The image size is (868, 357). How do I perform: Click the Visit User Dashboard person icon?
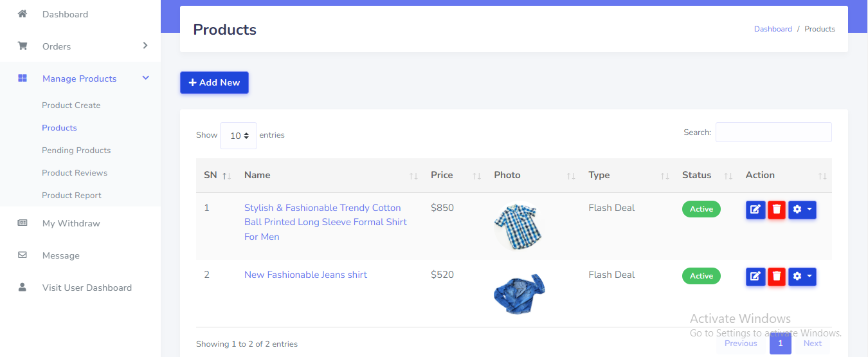[x=23, y=288]
